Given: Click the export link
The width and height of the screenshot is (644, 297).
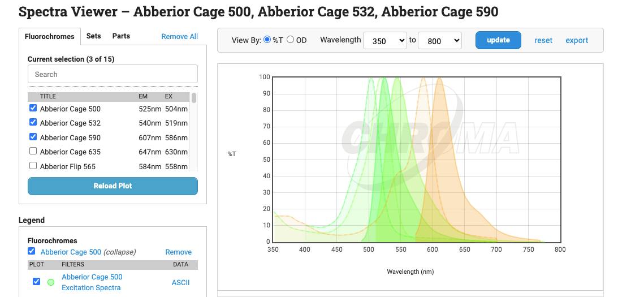Looking at the screenshot, I should [x=577, y=40].
